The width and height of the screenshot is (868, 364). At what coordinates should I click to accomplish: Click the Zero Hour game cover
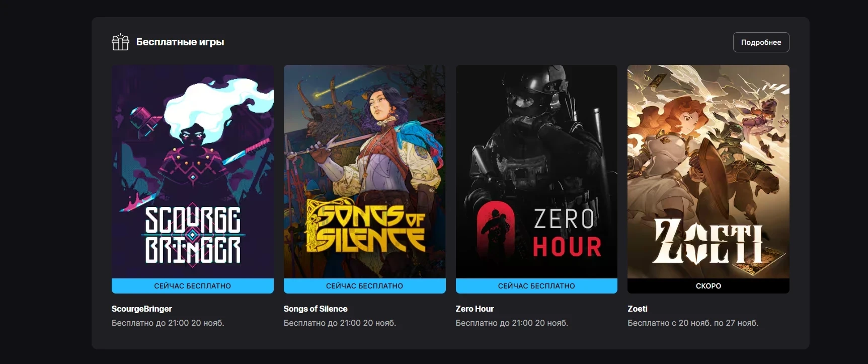point(536,172)
